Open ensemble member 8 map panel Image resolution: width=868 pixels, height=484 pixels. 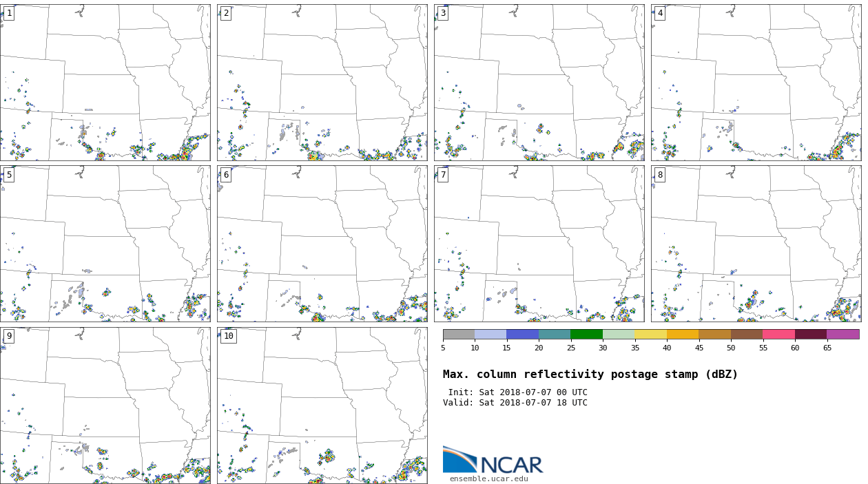click(x=756, y=244)
